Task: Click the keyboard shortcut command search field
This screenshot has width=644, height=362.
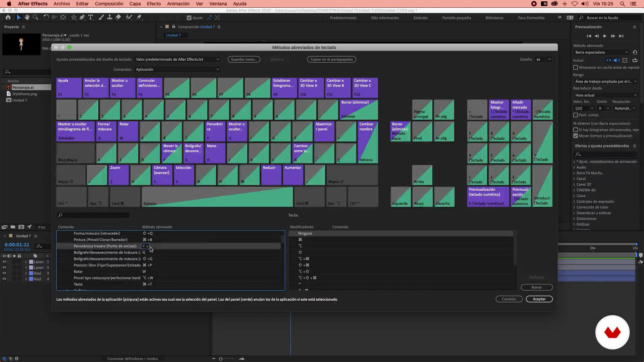Action: 93,215
